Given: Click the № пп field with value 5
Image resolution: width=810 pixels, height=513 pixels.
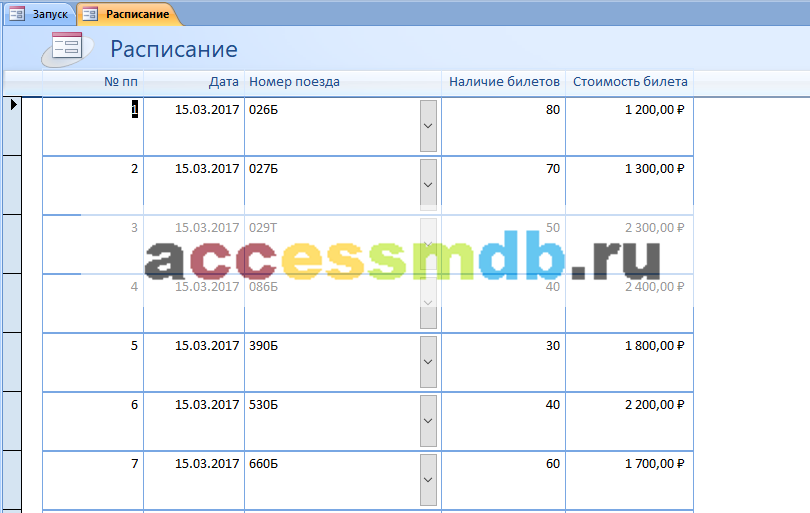Looking at the screenshot, I should point(93,362).
